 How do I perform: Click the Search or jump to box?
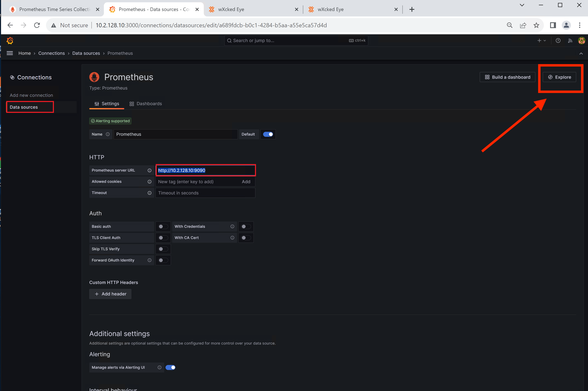pos(296,40)
